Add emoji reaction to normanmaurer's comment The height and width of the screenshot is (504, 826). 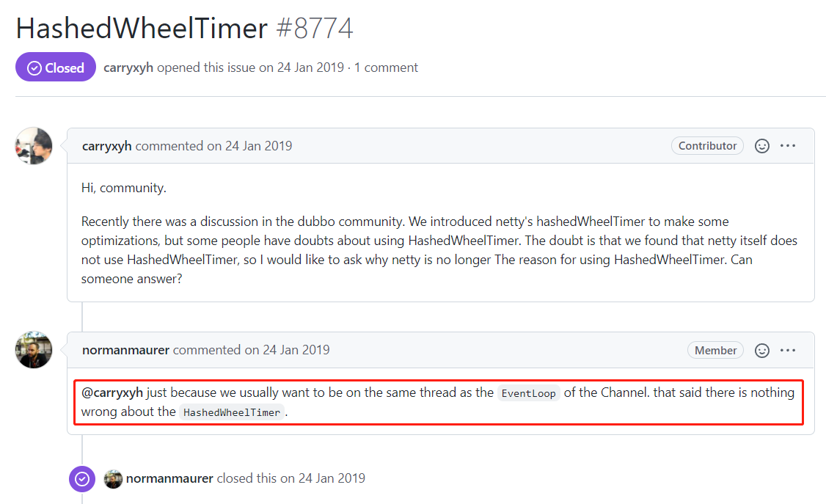coord(762,351)
